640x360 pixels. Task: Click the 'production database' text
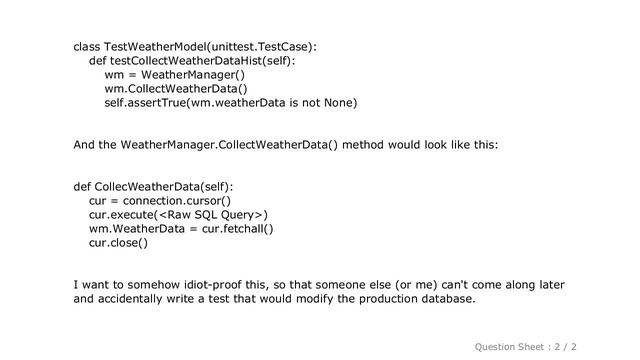tap(417, 299)
